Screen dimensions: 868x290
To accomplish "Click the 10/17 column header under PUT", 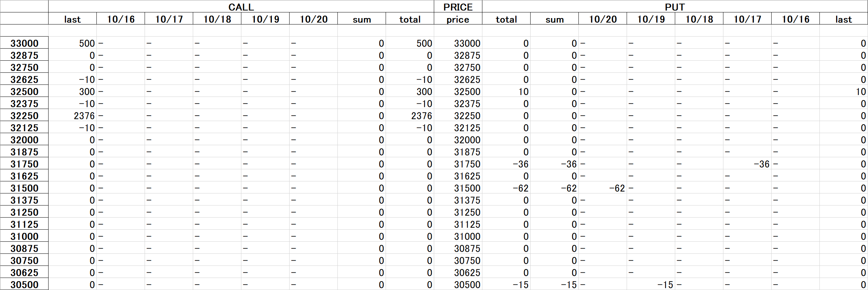I will pyautogui.click(x=747, y=19).
